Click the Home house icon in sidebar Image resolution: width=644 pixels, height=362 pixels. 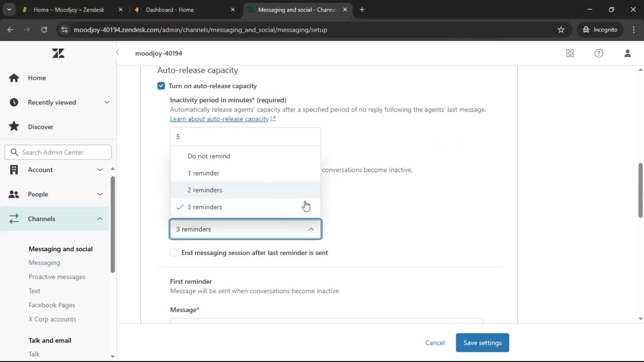tap(14, 78)
